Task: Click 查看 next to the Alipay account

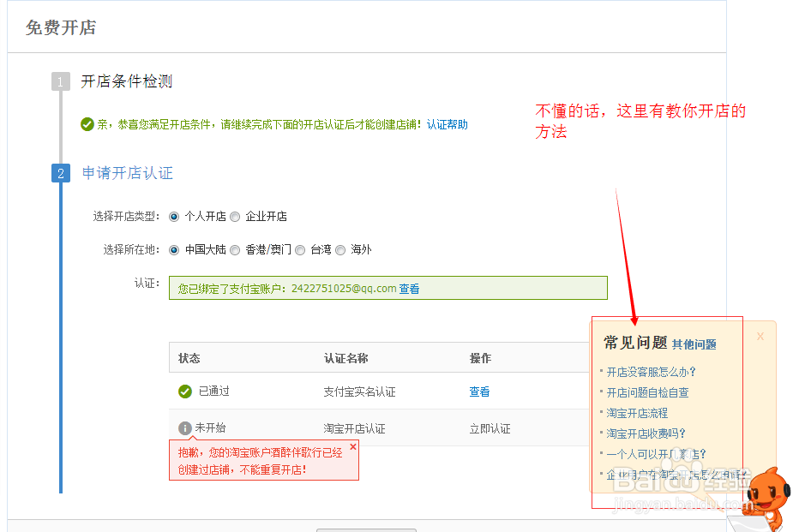Action: [x=409, y=289]
